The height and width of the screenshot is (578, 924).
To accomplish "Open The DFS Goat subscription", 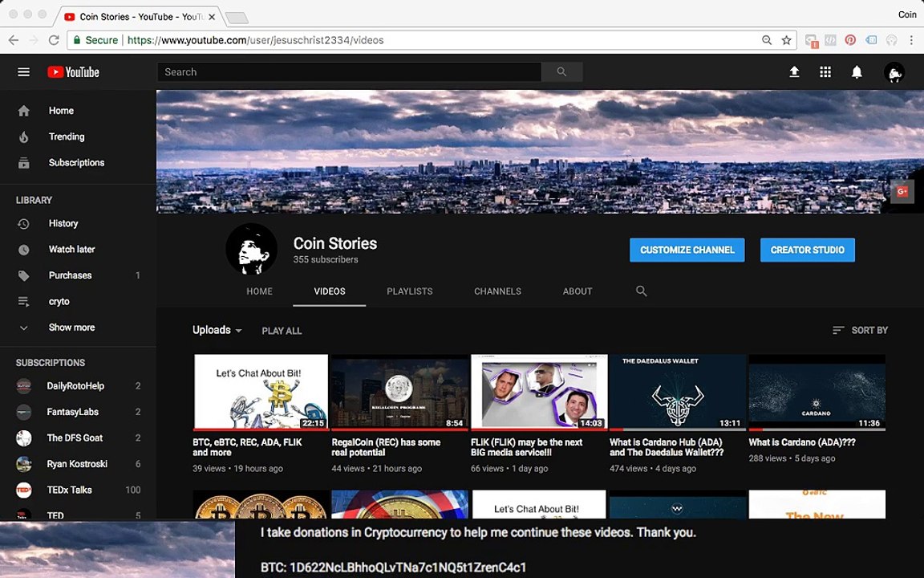I will 78,438.
